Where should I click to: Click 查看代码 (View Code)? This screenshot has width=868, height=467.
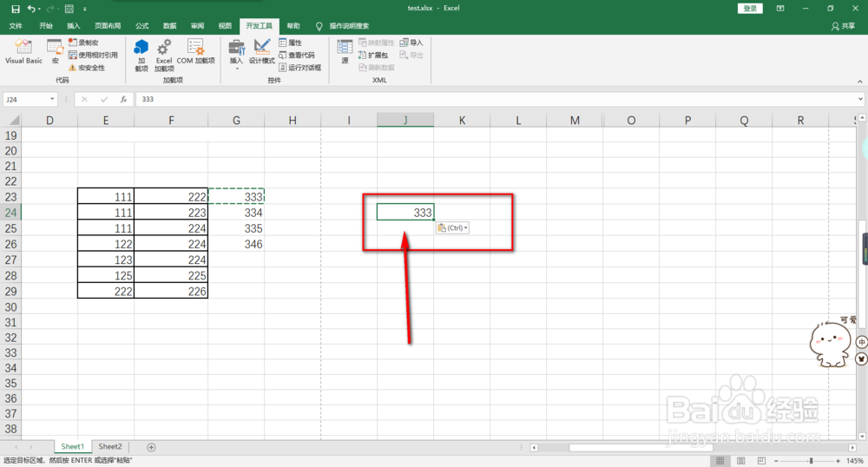[297, 55]
